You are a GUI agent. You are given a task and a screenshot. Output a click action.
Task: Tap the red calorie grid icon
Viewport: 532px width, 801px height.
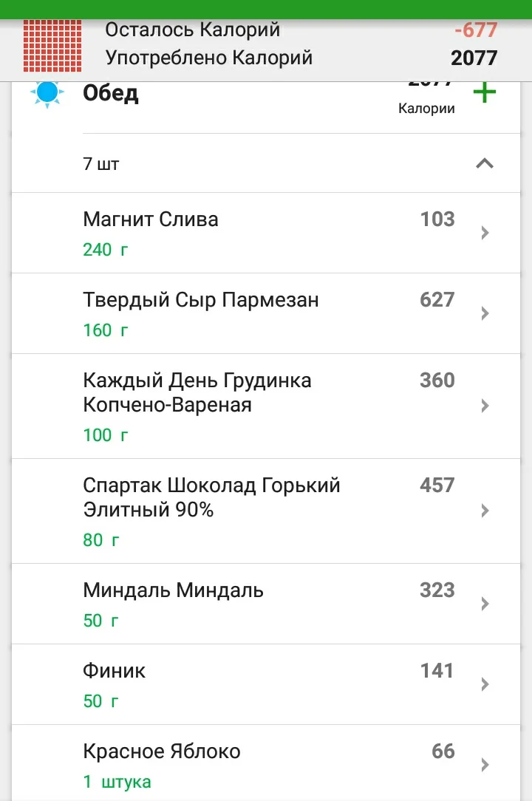pyautogui.click(x=52, y=43)
